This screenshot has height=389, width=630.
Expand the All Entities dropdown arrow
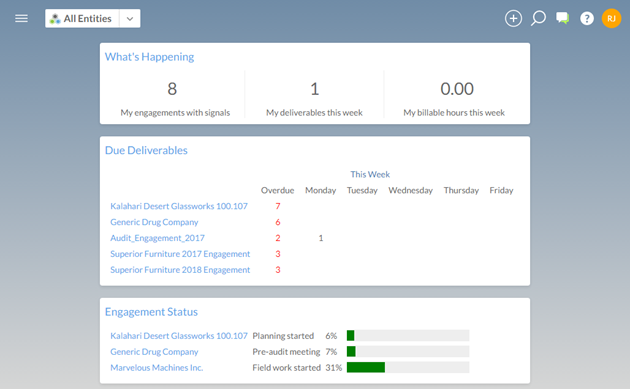[130, 18]
